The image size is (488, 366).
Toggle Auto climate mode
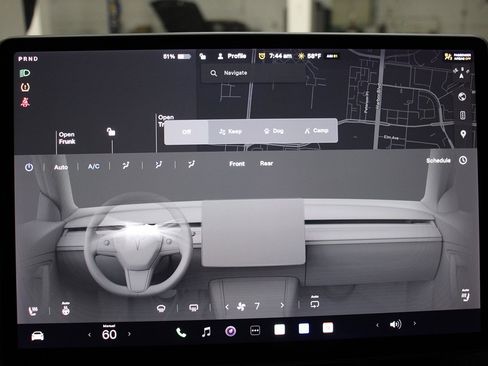[61, 167]
